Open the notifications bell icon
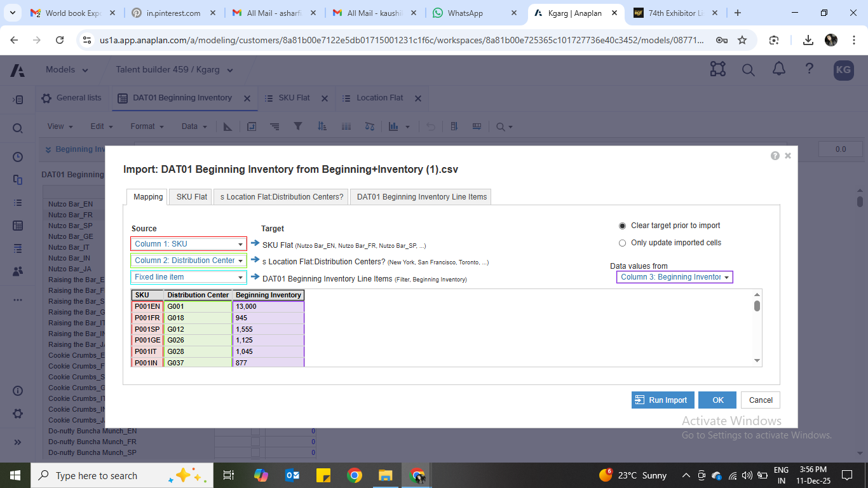This screenshot has width=868, height=488. point(778,69)
